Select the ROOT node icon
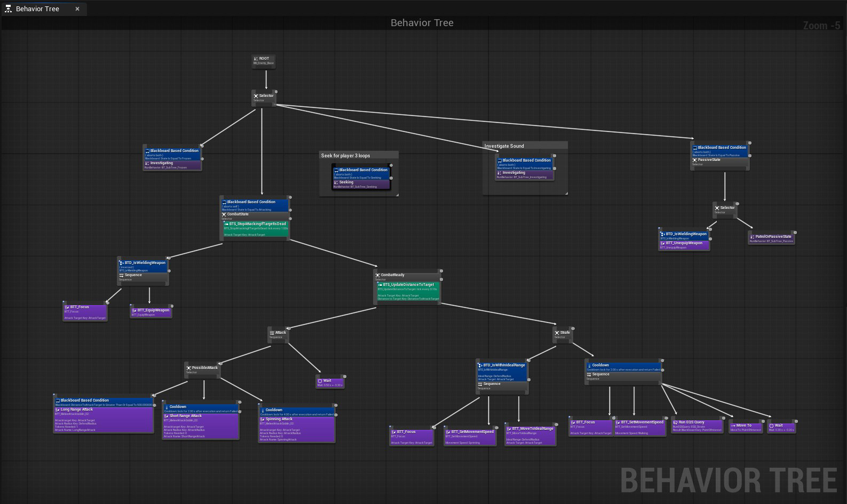Screen dimensions: 847x504 (x=256, y=59)
